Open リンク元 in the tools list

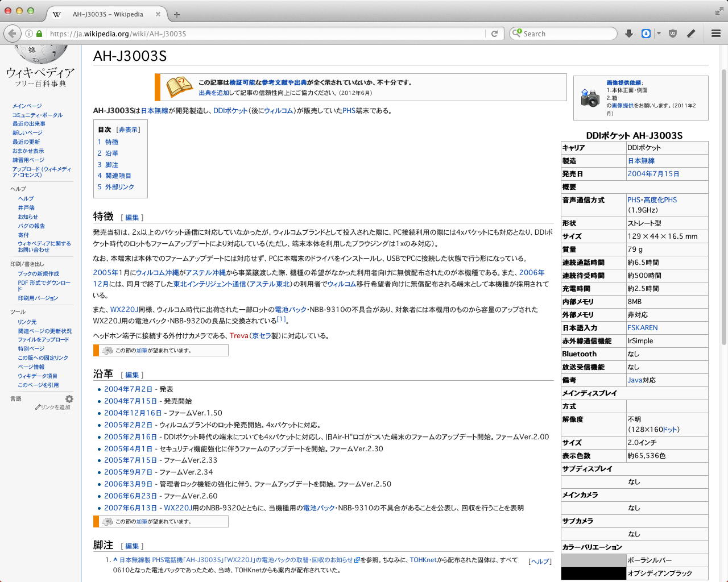pos(27,322)
